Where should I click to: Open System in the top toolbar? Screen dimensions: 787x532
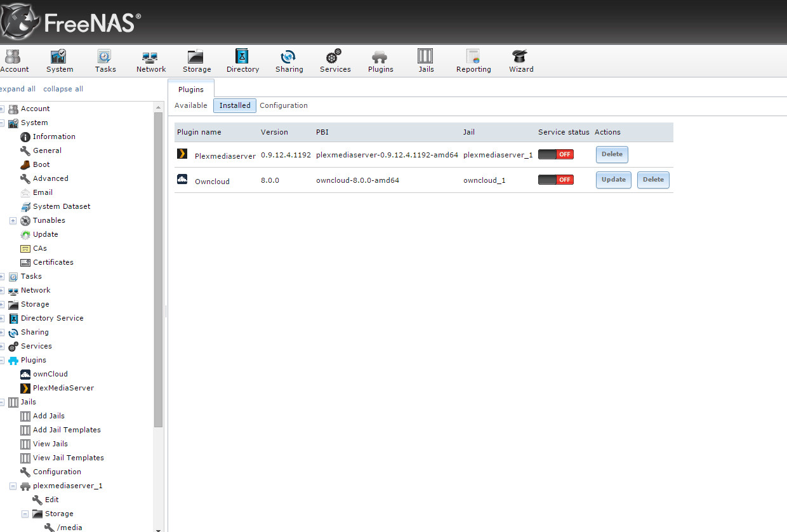(x=60, y=62)
